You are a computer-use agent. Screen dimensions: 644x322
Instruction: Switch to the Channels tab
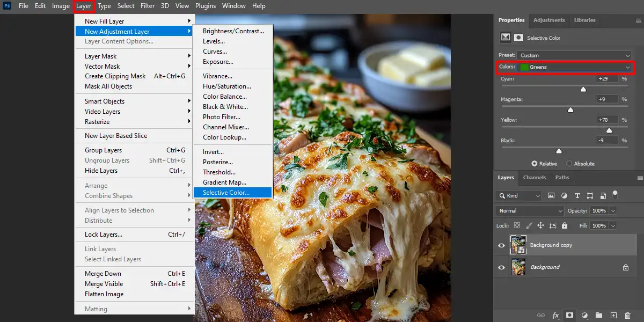(x=534, y=178)
